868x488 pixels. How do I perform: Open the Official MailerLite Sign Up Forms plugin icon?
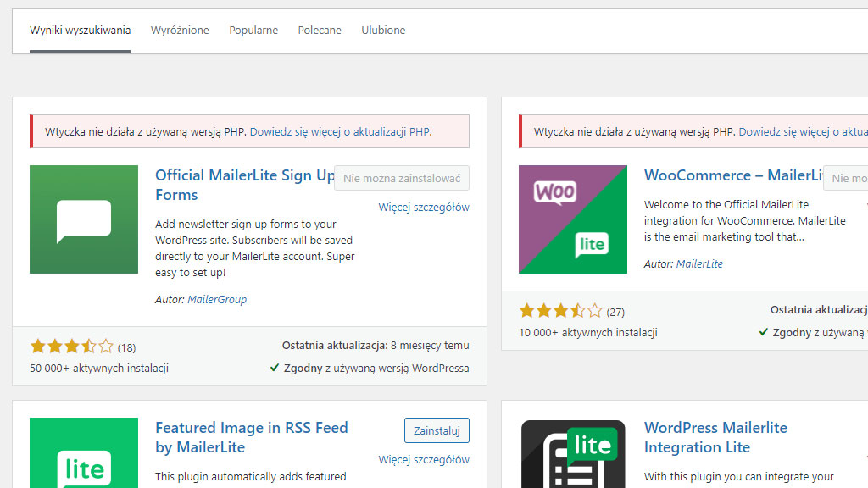click(x=84, y=219)
